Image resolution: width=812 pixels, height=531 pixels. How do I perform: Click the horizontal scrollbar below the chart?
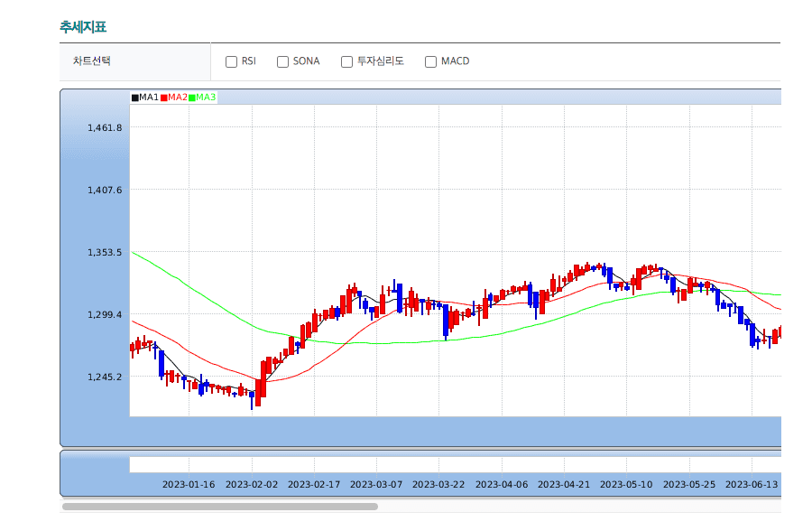tap(220, 506)
